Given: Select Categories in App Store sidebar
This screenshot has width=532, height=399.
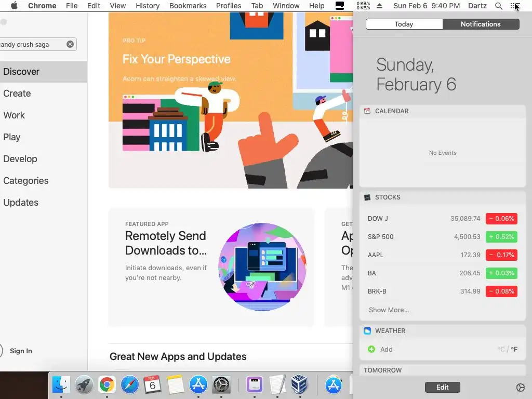Looking at the screenshot, I should tap(44, 180).
